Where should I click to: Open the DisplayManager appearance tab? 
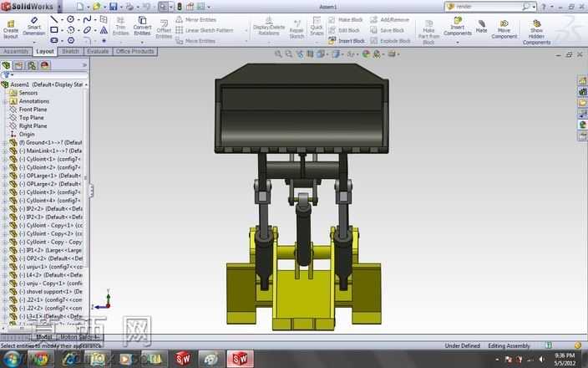[44, 65]
